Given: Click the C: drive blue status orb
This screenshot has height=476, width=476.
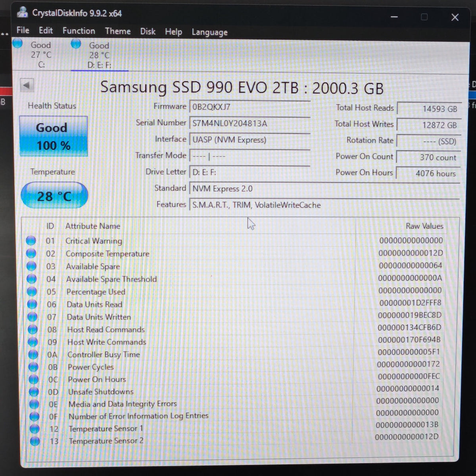Looking at the screenshot, I should [x=17, y=43].
